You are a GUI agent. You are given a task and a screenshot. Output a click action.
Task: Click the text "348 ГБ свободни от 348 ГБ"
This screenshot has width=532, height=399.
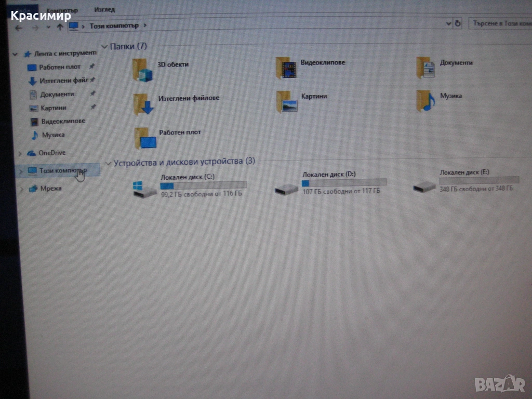coord(476,189)
